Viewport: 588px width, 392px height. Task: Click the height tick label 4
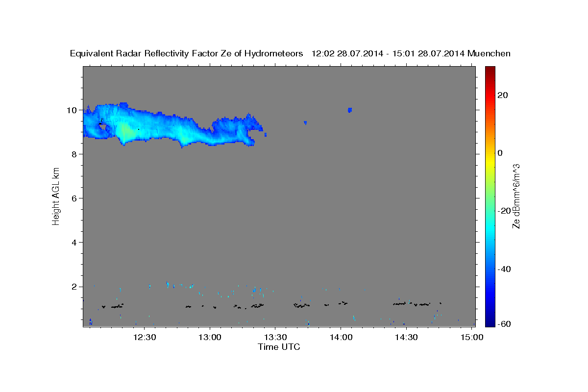tap(74, 243)
